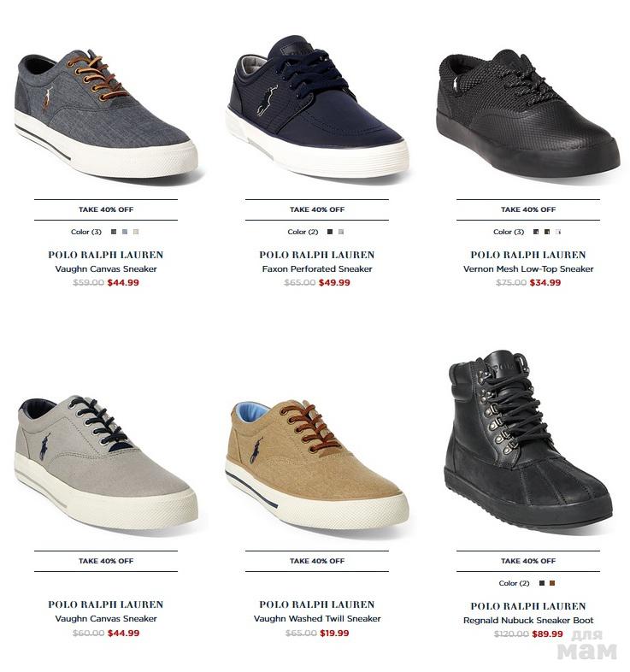The image size is (630, 672).
Task: Select the black swatch for Regnald Sneaker Boot
Action: click(542, 583)
